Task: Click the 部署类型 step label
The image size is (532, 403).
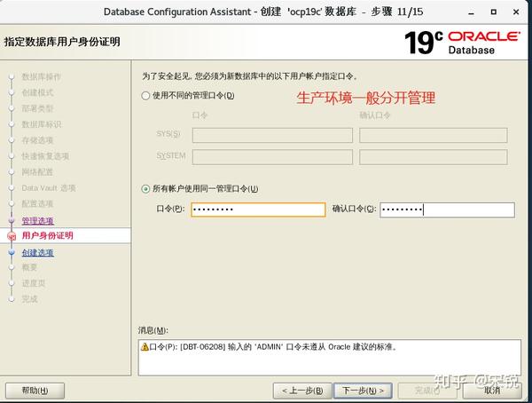Action: 37,108
